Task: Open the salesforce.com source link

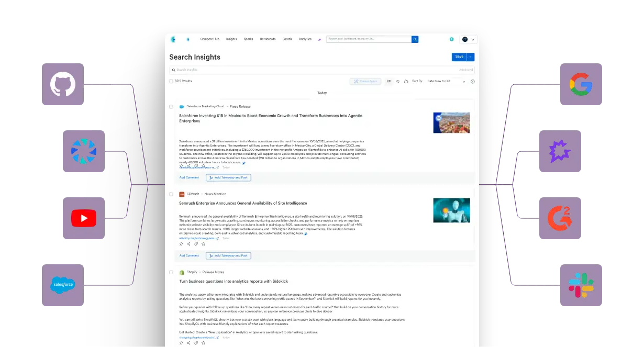Action: (x=199, y=167)
